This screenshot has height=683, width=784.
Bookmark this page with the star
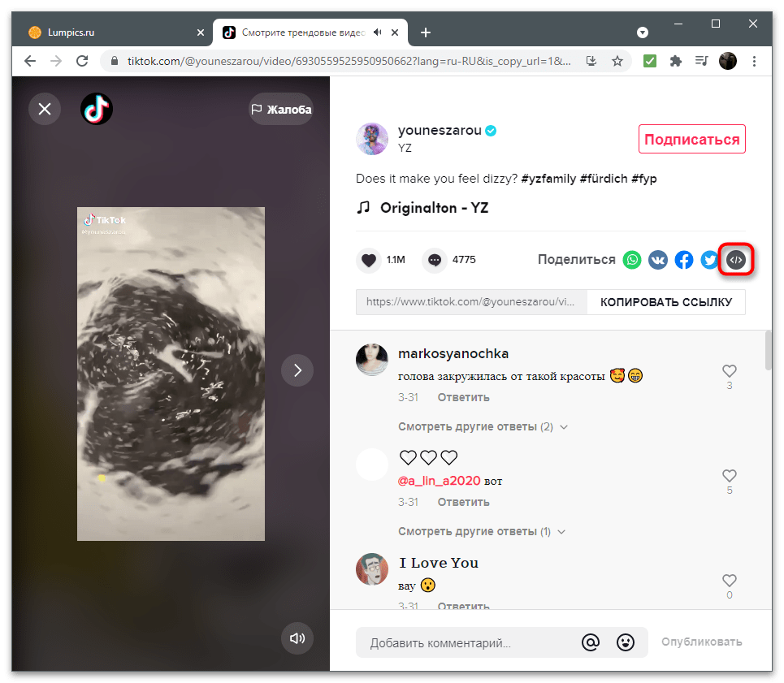617,61
